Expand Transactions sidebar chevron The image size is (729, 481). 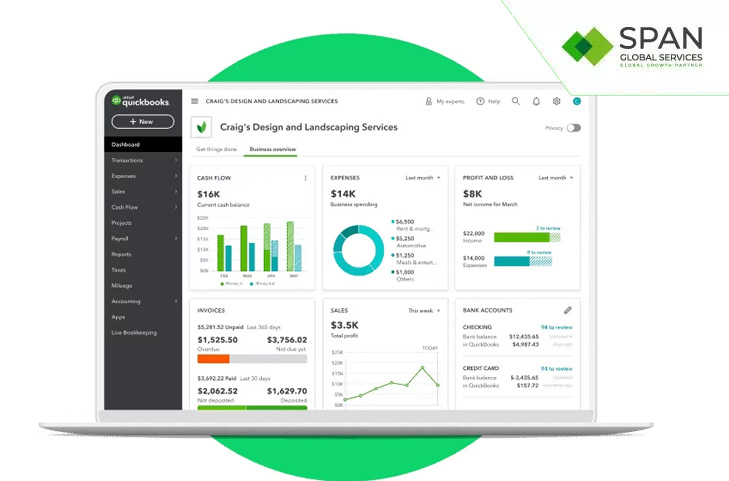[x=176, y=160]
